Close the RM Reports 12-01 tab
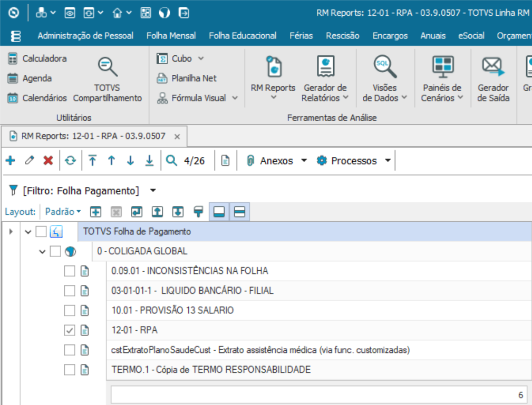The width and height of the screenshot is (532, 405). (177, 136)
